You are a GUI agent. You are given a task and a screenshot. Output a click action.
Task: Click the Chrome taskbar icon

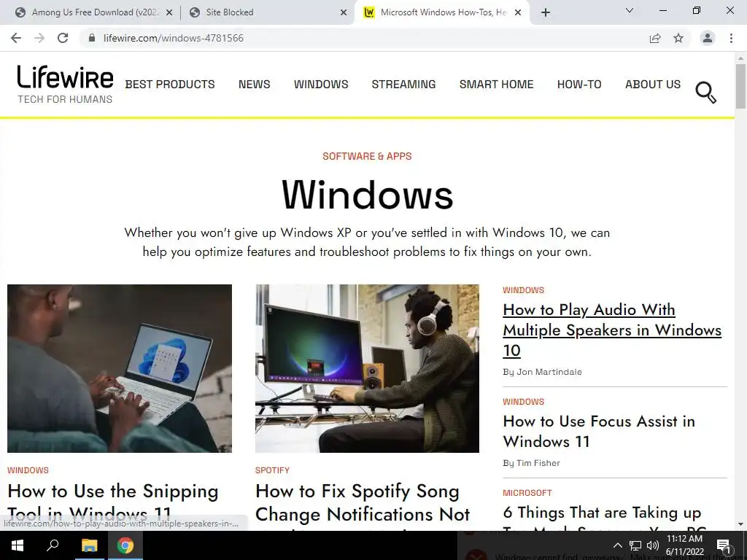[x=125, y=545]
